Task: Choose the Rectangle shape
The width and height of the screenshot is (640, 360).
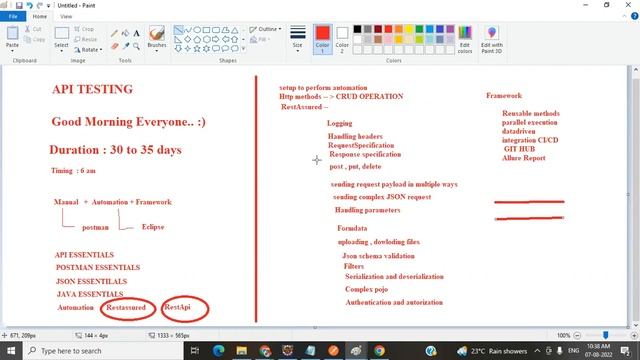Action: tap(207, 30)
